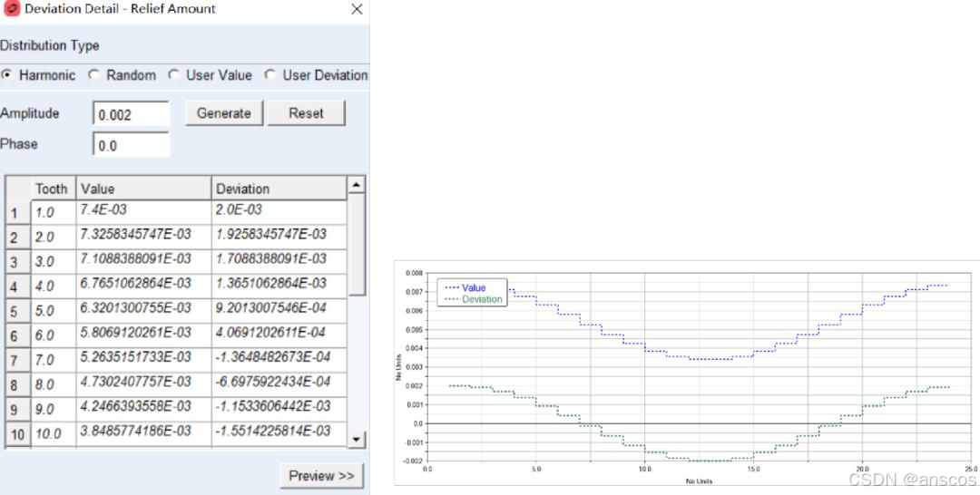Image resolution: width=980 pixels, height=495 pixels.
Task: Click the table scroll up arrow
Action: pos(356,185)
